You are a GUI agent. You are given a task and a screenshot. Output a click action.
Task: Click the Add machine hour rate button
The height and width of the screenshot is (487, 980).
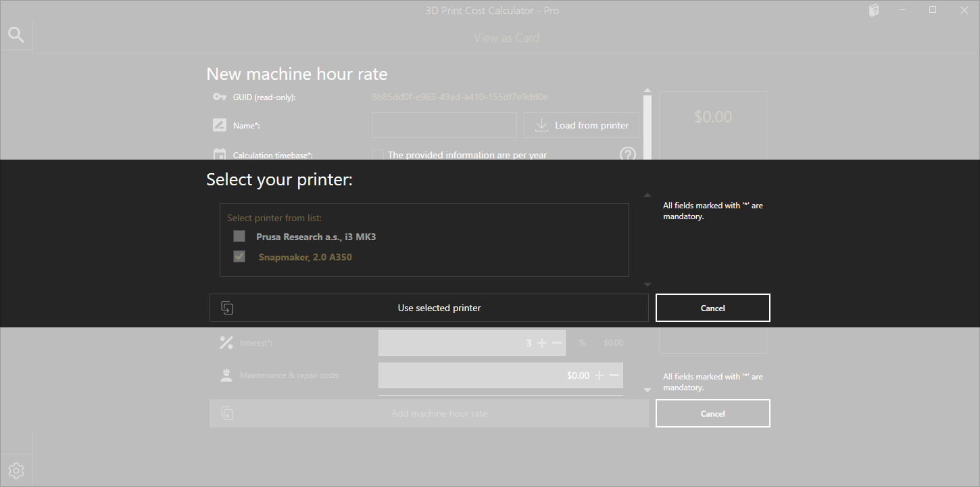pyautogui.click(x=429, y=413)
